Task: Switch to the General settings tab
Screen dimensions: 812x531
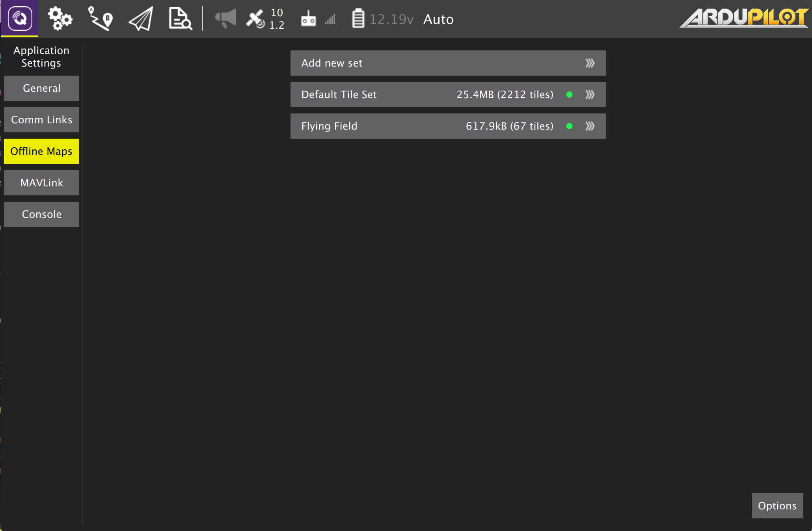Action: tap(41, 88)
